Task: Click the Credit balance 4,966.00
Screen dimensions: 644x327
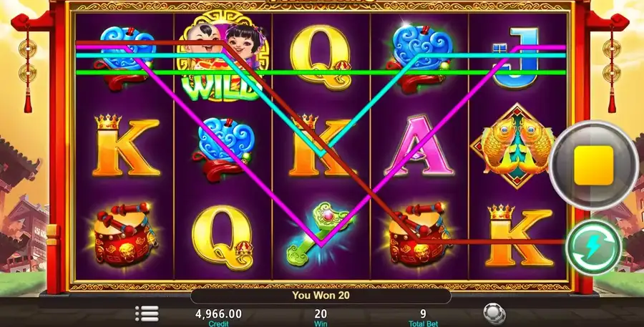Action: point(218,314)
